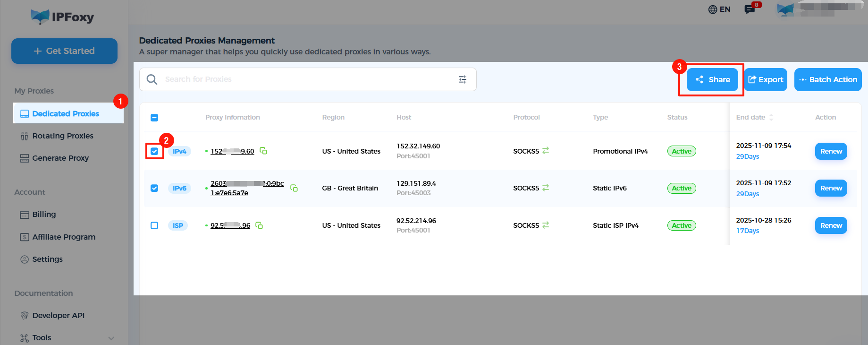Change language via the EN globe icon
Screen dimensions: 868x345
click(x=719, y=9)
